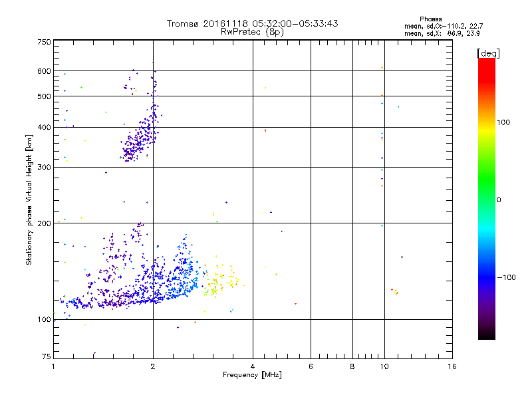Screen dimensions: 532x399
Task: Click the y-axis tick label '75'
Action: (x=47, y=356)
